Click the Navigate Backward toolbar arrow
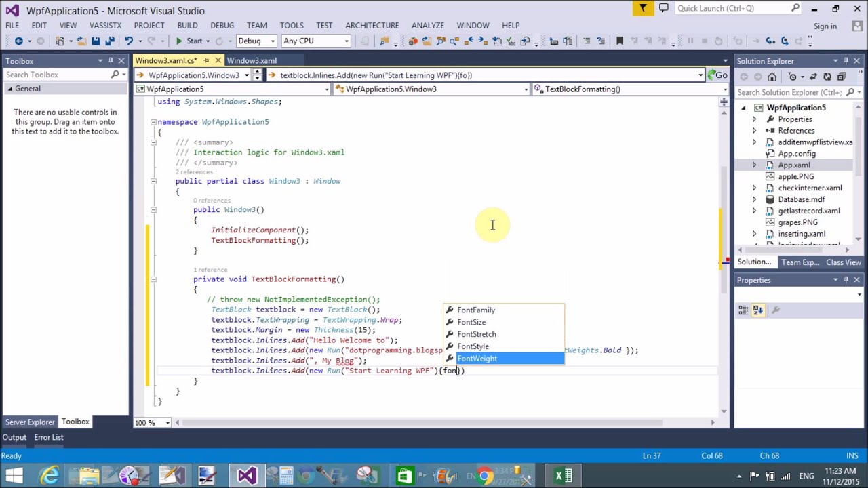This screenshot has height=488, width=868. pos(19,41)
